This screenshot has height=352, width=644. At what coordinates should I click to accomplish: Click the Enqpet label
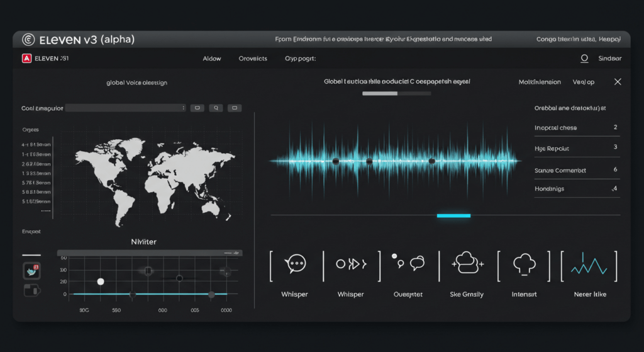pyautogui.click(x=31, y=232)
